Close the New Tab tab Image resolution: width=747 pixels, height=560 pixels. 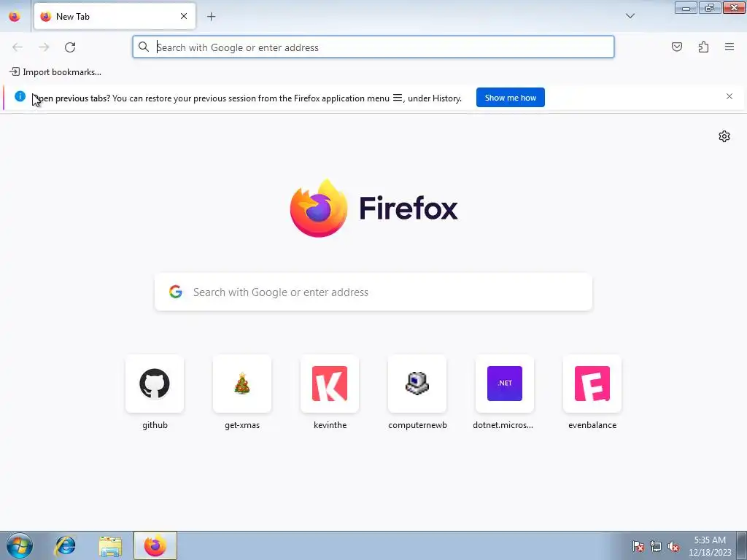[x=184, y=16]
